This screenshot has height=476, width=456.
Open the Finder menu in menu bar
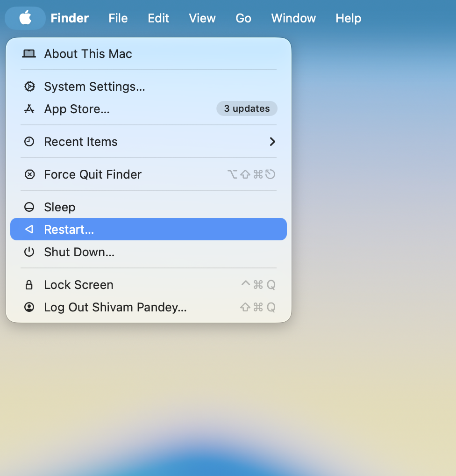point(70,18)
